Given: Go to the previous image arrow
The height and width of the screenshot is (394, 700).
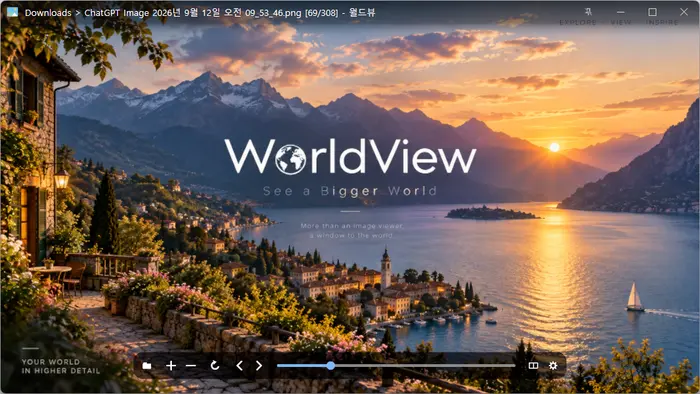Looking at the screenshot, I should (x=239, y=365).
